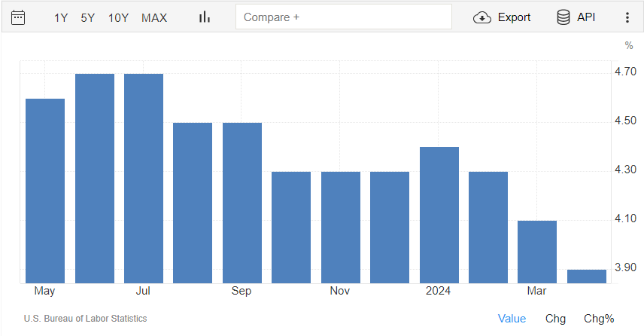This screenshot has width=644, height=336.
Task: Click the Nov bar at 4.30
Action: 341,228
